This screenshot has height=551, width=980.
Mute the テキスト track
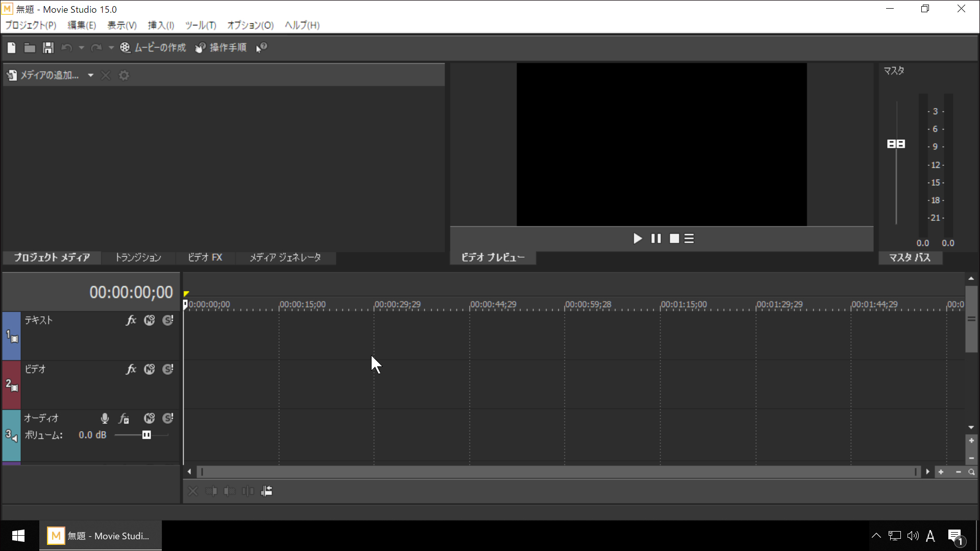[149, 320]
